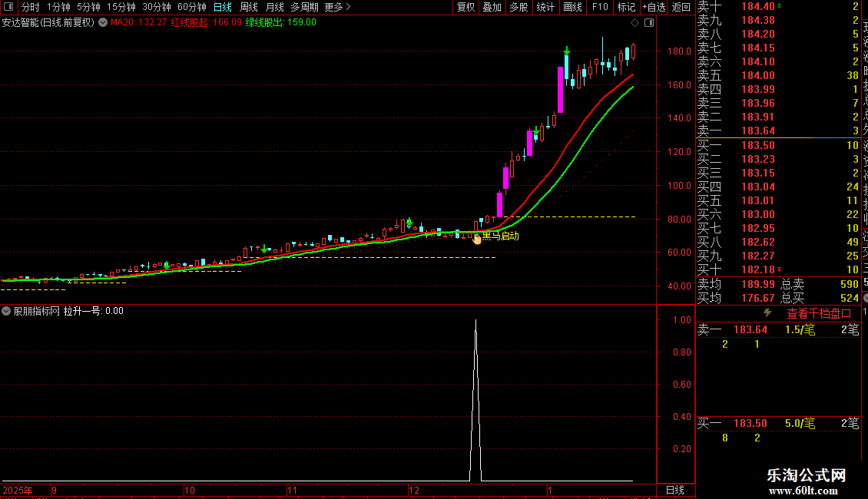Click the month 10 marker on the timeline
Image resolution: width=868 pixels, height=499 pixels.
click(189, 490)
